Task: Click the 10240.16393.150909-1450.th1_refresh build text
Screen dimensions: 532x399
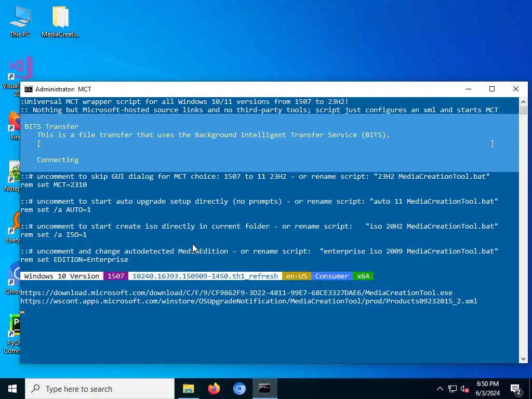Action: [205, 276]
